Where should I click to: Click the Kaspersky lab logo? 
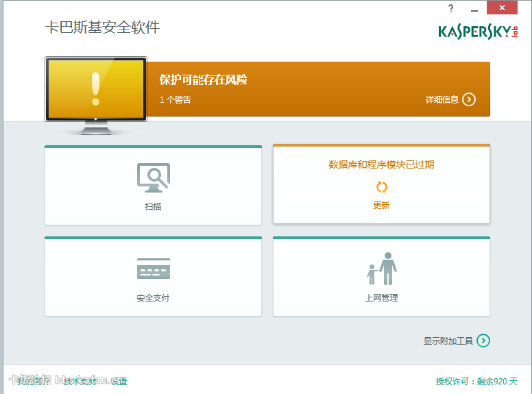[x=478, y=32]
